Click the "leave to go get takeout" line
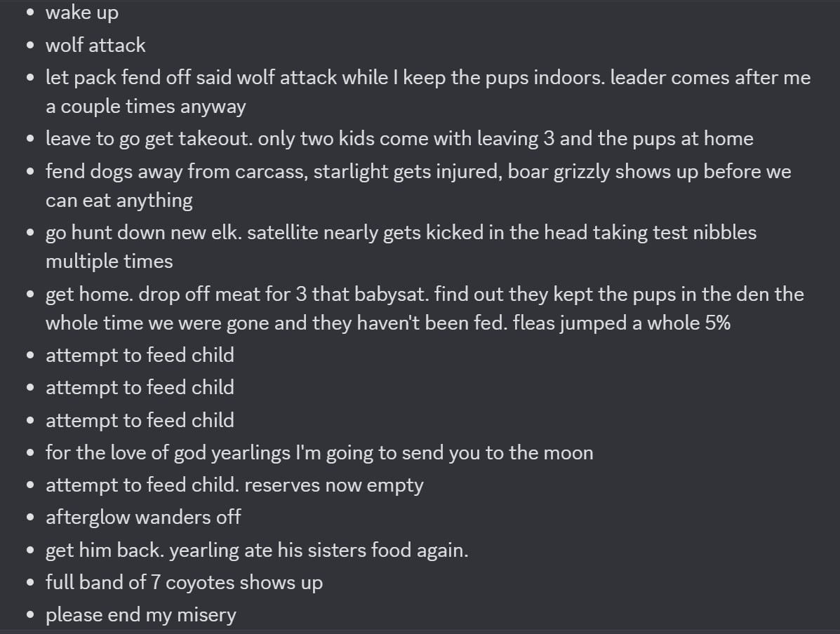The width and height of the screenshot is (840, 634). tap(399, 139)
